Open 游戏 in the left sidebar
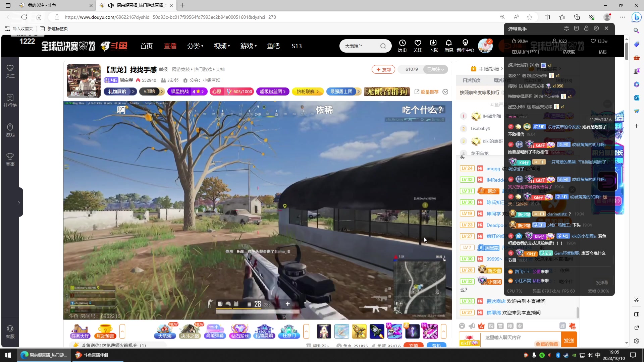This screenshot has width=644, height=362. click(10, 130)
